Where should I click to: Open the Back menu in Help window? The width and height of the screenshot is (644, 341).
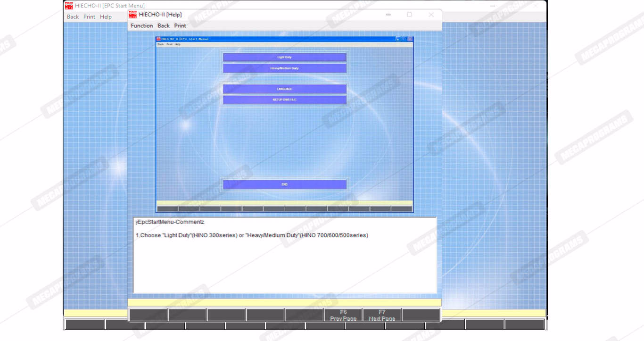click(164, 26)
